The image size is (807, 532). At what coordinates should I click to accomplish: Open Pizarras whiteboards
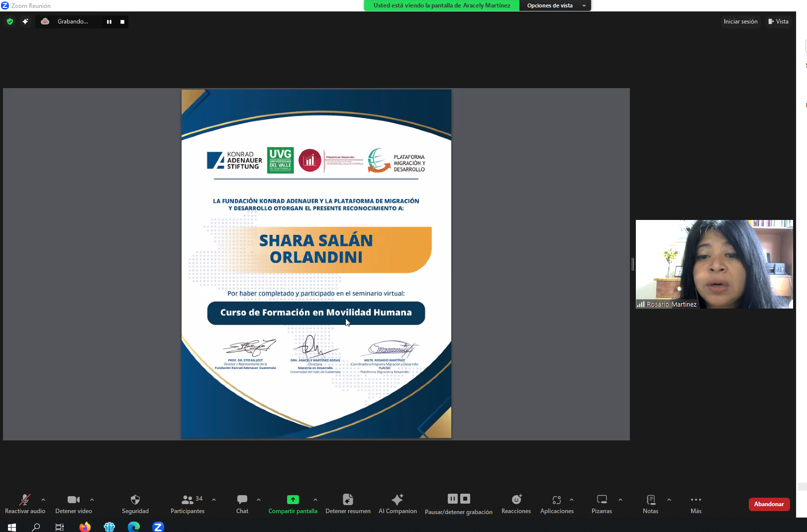tap(602, 503)
